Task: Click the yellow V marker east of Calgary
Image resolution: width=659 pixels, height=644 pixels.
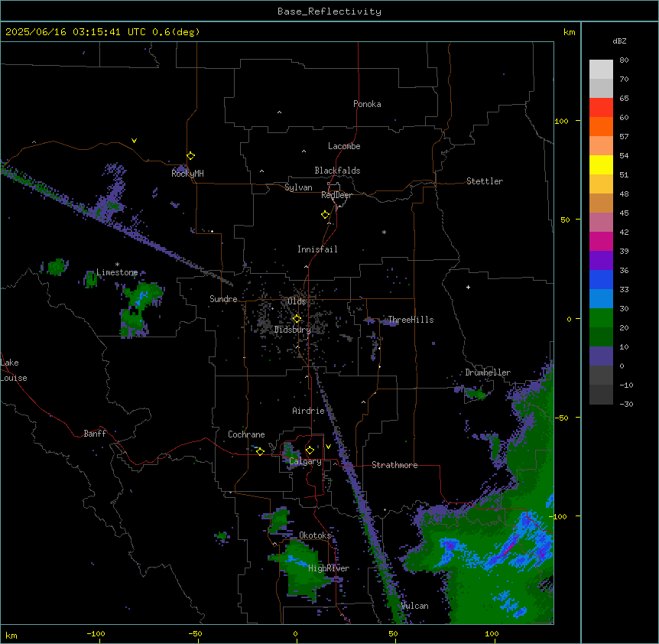Action: point(328,447)
